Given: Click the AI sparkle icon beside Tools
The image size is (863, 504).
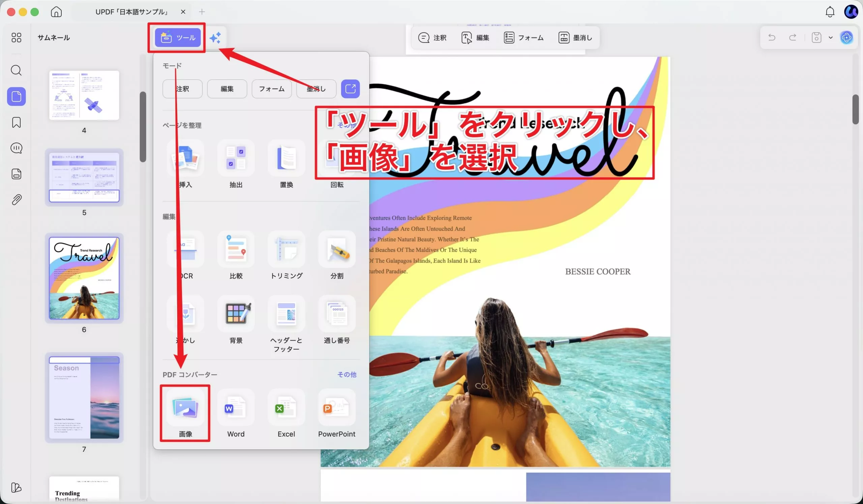Looking at the screenshot, I should pyautogui.click(x=215, y=38).
